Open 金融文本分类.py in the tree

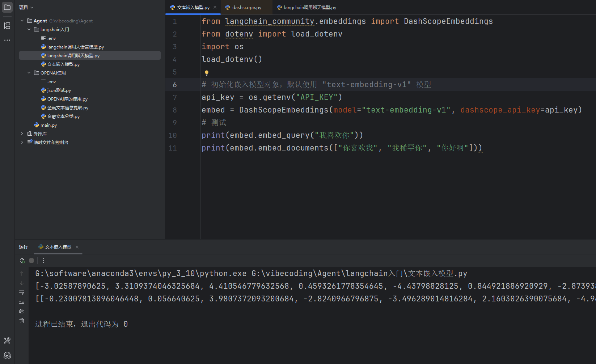pyautogui.click(x=63, y=117)
